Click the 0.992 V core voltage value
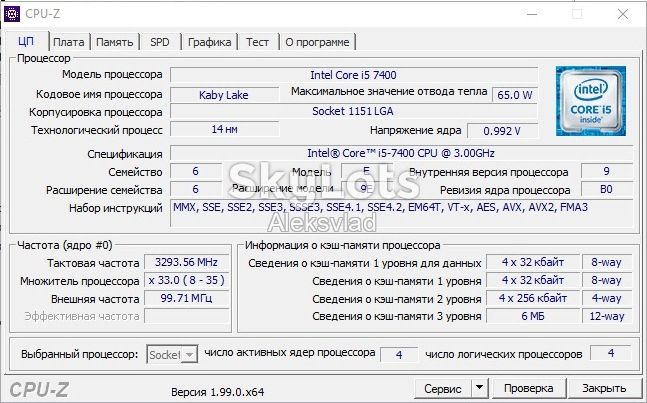The image size is (647, 403). [x=502, y=131]
